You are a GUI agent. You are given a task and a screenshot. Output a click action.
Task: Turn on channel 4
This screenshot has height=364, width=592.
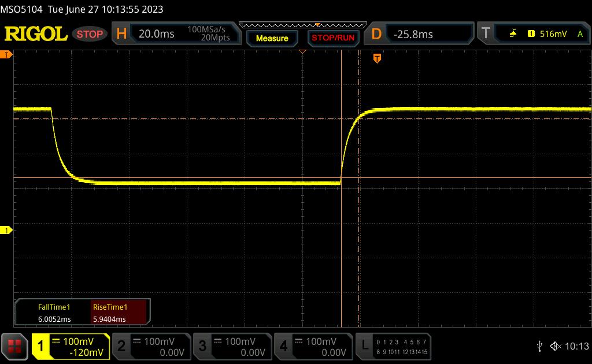click(x=312, y=346)
